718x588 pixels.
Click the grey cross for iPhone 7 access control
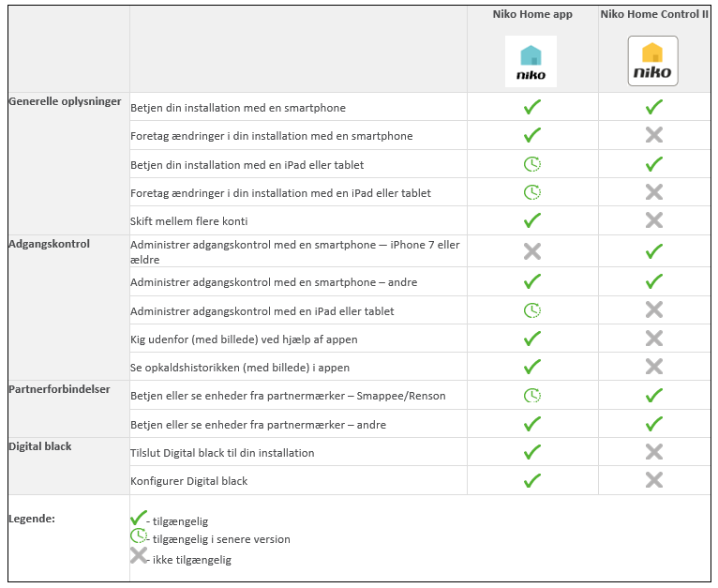coord(532,251)
